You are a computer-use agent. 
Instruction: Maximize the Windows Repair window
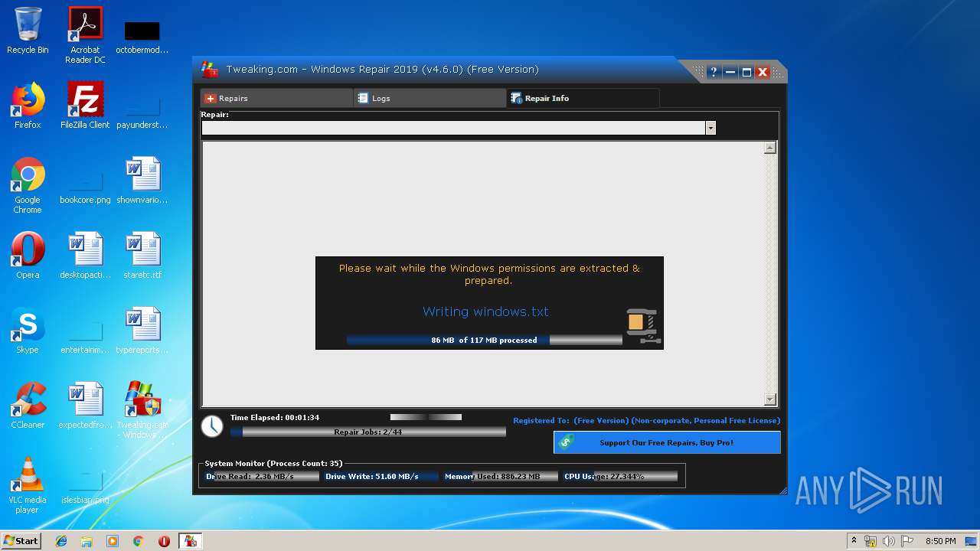(746, 72)
